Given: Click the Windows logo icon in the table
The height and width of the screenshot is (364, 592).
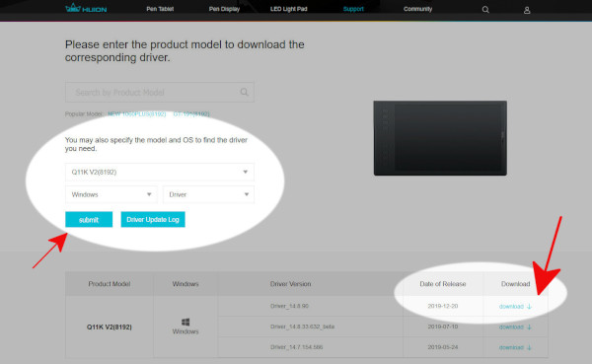Looking at the screenshot, I should (x=185, y=322).
